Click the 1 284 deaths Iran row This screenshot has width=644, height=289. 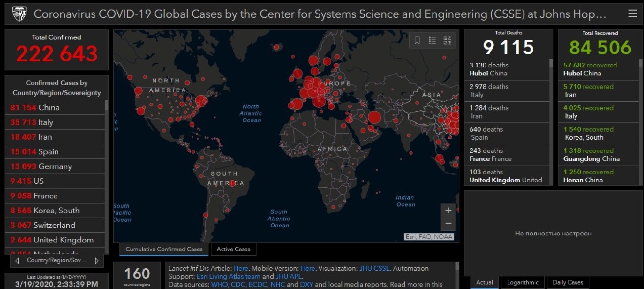[506, 112]
